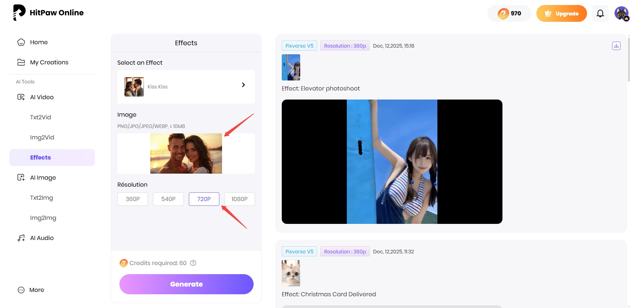
Task: Open My Creations folder
Action: point(49,62)
